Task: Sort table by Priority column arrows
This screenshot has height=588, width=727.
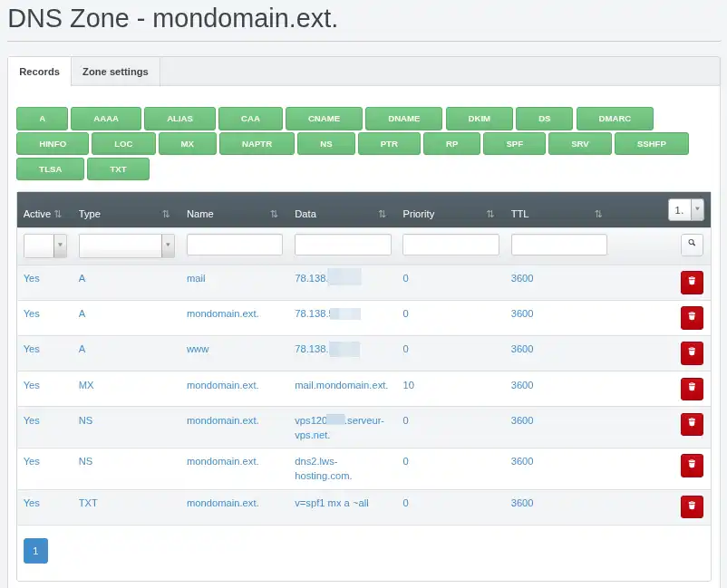Action: pos(490,214)
